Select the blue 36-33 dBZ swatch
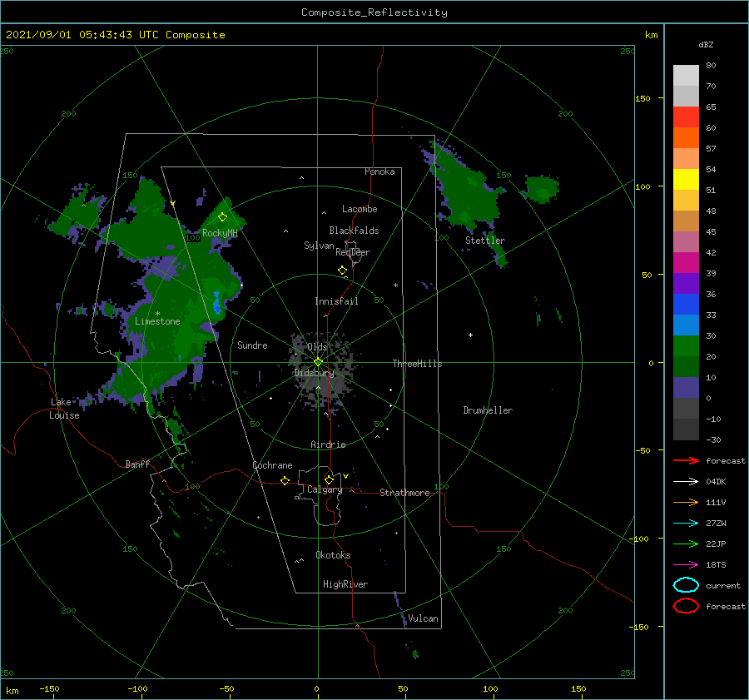This screenshot has height=700, width=749. [686, 305]
